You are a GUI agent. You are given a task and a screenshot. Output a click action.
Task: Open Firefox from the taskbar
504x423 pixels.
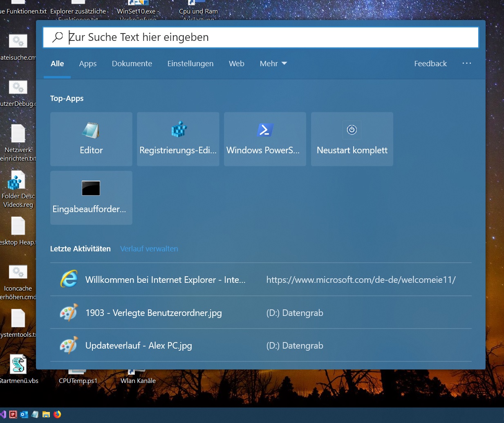[57, 414]
